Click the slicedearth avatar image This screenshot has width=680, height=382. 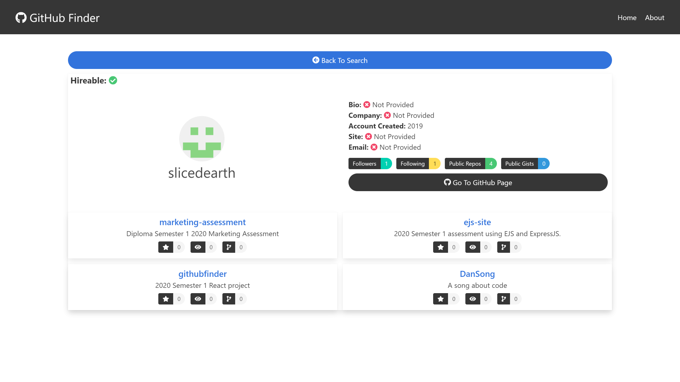coord(202,139)
